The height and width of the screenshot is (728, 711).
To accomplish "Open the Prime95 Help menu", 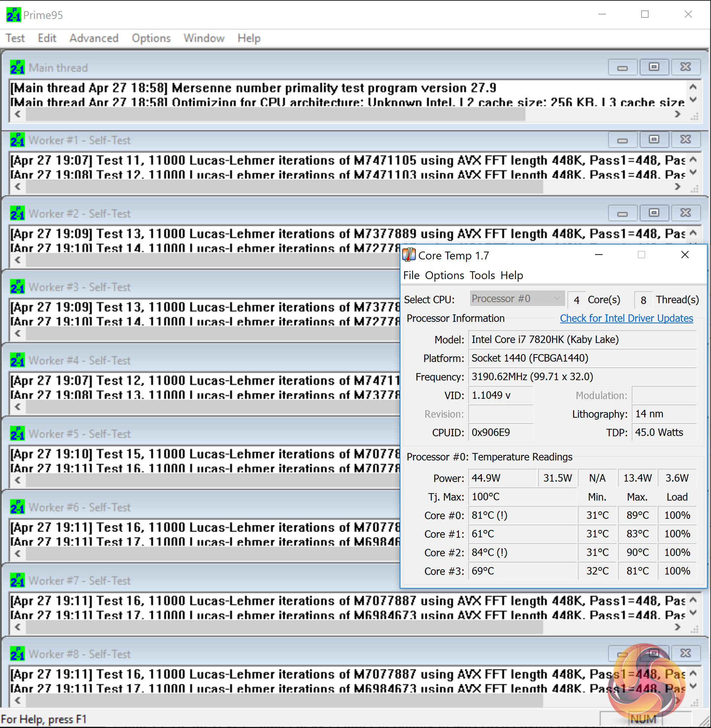I will 249,38.
